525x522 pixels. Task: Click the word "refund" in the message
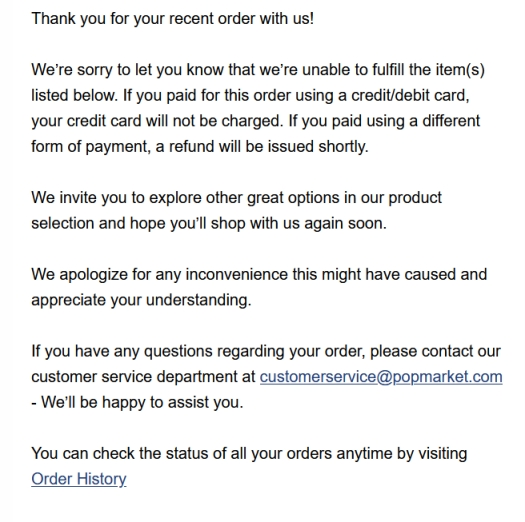(x=191, y=147)
